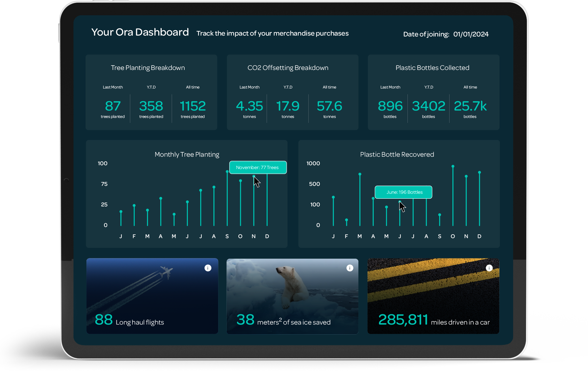Click September data point in Monthly Tree Planting
The width and height of the screenshot is (588, 386).
227,171
